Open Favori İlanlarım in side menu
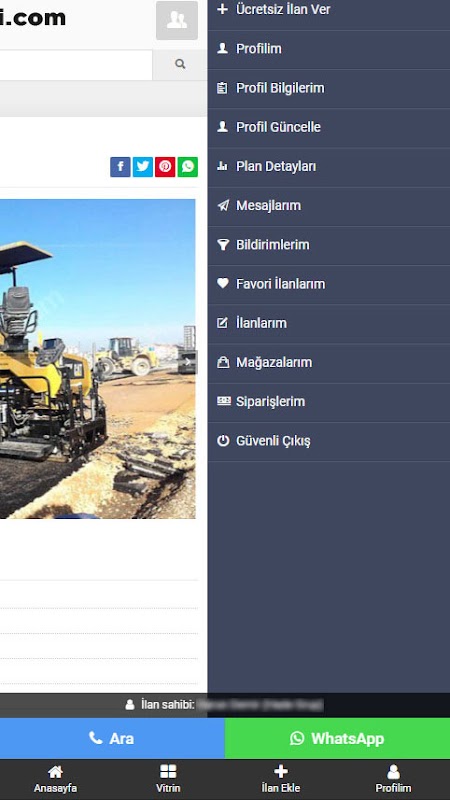Image resolution: width=450 pixels, height=800 pixels. 329,284
